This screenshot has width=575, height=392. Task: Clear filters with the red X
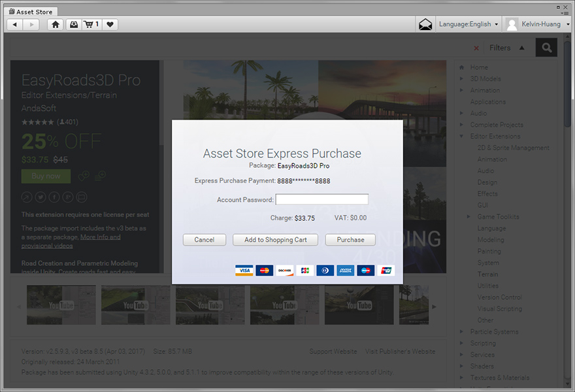tap(476, 48)
